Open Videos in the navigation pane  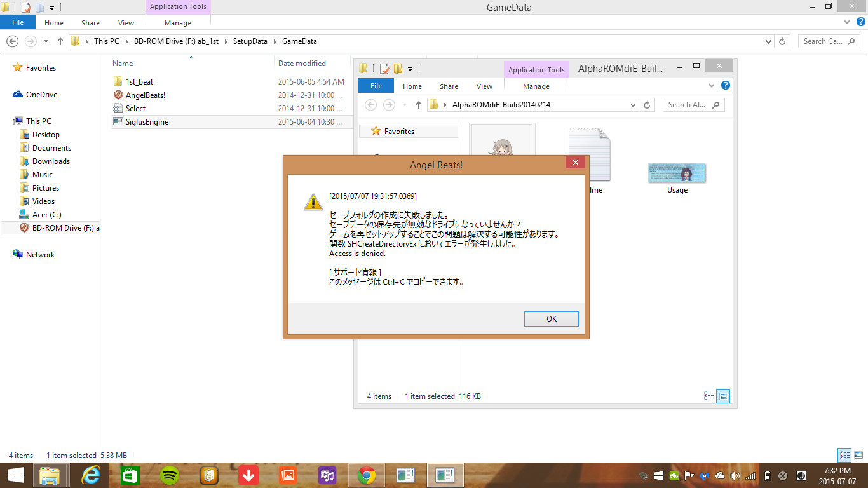point(43,201)
